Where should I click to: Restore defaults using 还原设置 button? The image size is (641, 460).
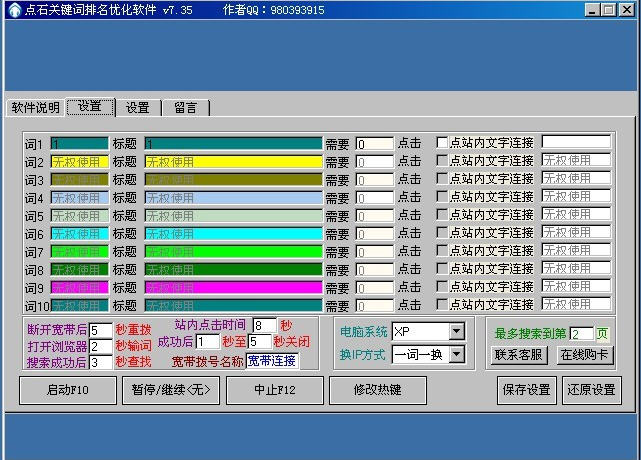pyautogui.click(x=592, y=390)
